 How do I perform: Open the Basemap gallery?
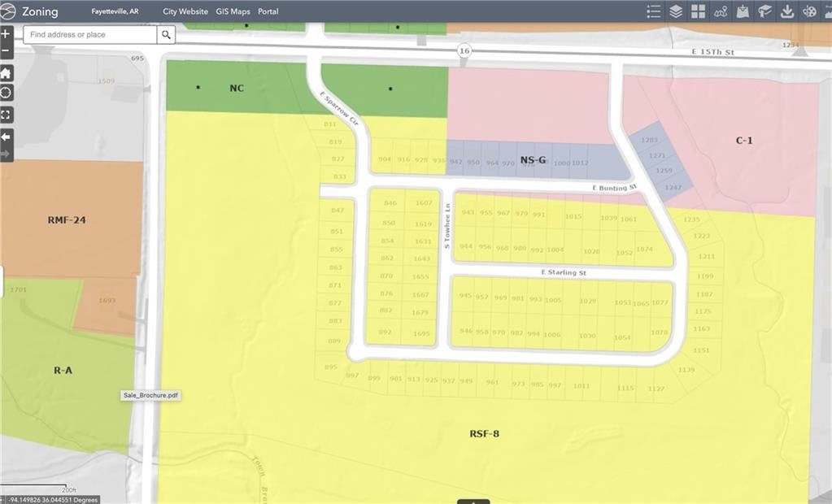coord(699,11)
